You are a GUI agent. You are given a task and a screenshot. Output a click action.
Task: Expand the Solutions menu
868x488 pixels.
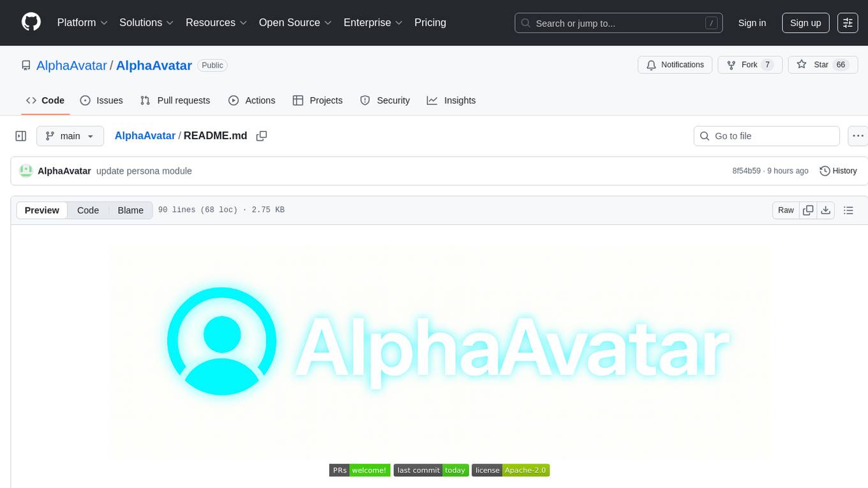coord(146,22)
